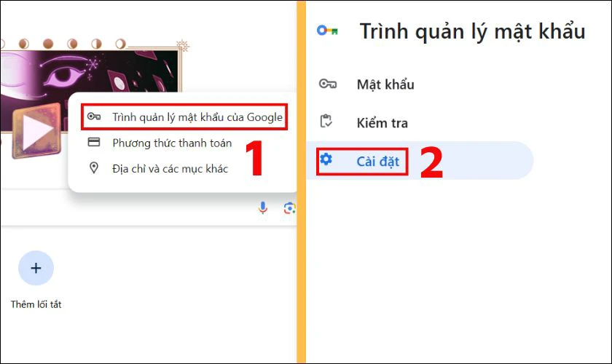Screen dimensions: 612x364
Task: Click the clipboard check icon for Kiểm tra
Action: click(327, 122)
